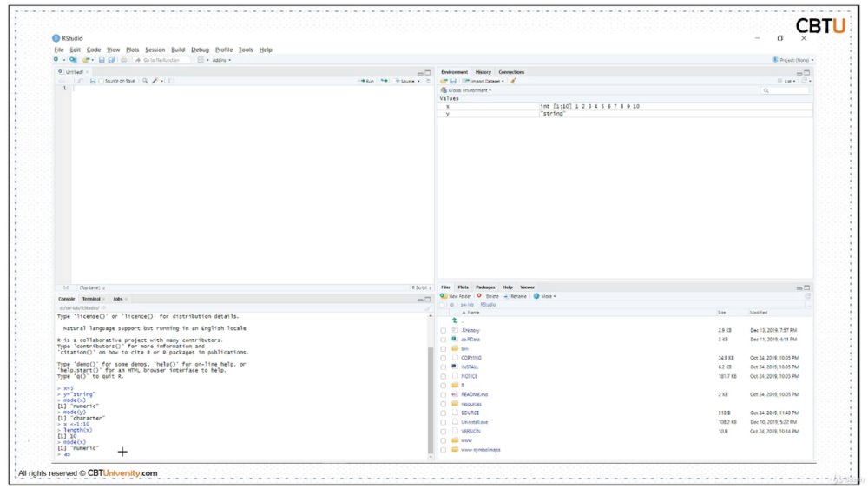Image resolution: width=868 pixels, height=489 pixels.
Task: Open the Code menu
Action: [x=94, y=50]
